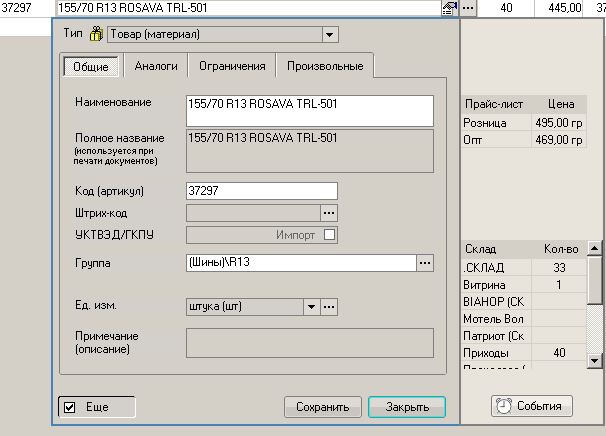Select the Товар (материал) combo box
This screenshot has width=606, height=436.
pyautogui.click(x=223, y=34)
